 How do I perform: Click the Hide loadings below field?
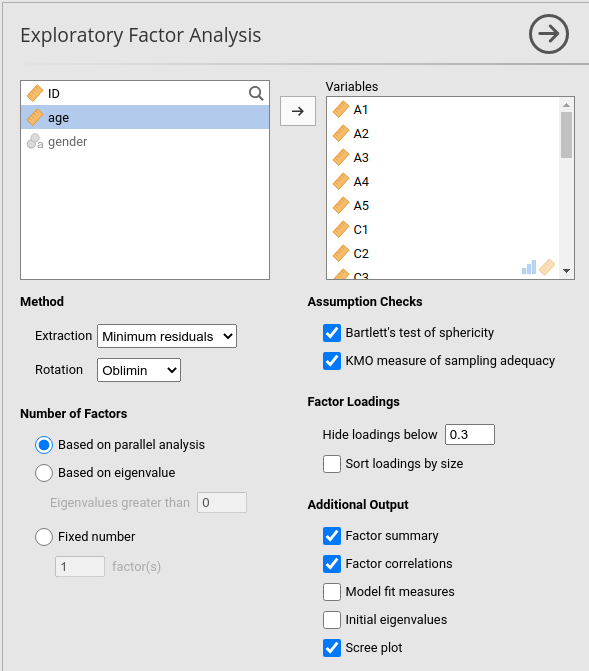(x=470, y=435)
